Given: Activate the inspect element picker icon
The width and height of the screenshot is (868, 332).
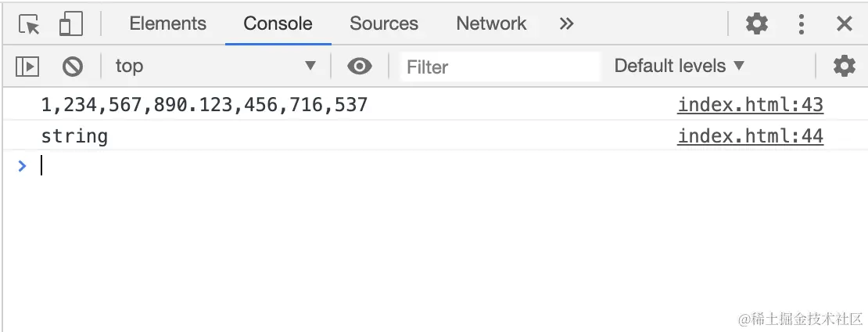Looking at the screenshot, I should (x=29, y=24).
